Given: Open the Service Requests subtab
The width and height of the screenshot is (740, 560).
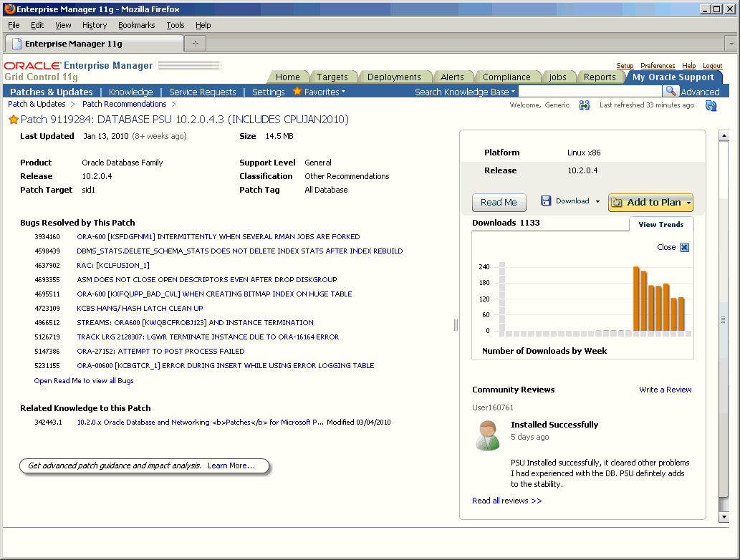Looking at the screenshot, I should [203, 92].
